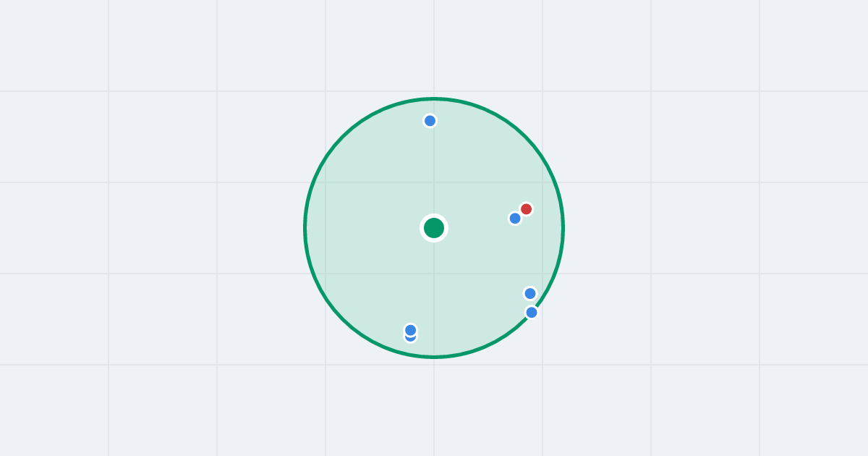The image size is (868, 456).
Task: Select the blue marker touching the circle's edge
Action: click(532, 313)
